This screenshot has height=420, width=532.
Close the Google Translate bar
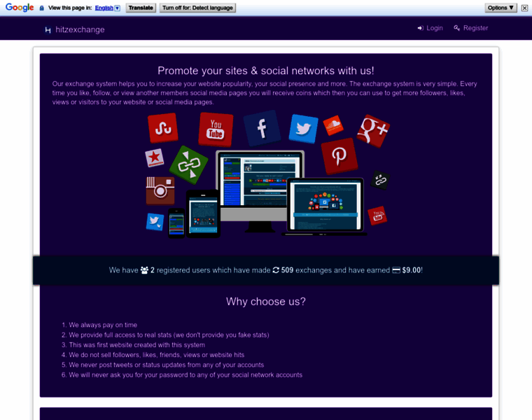click(x=524, y=8)
